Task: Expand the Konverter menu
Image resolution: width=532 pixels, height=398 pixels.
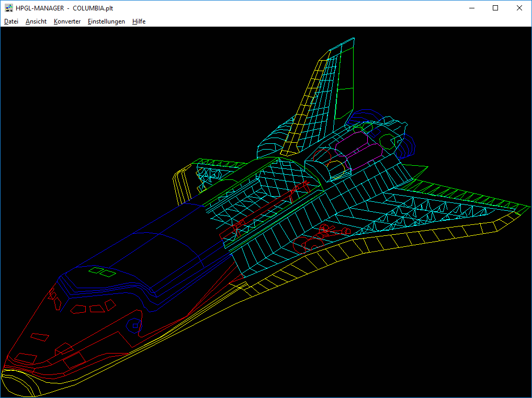Action: click(67, 21)
